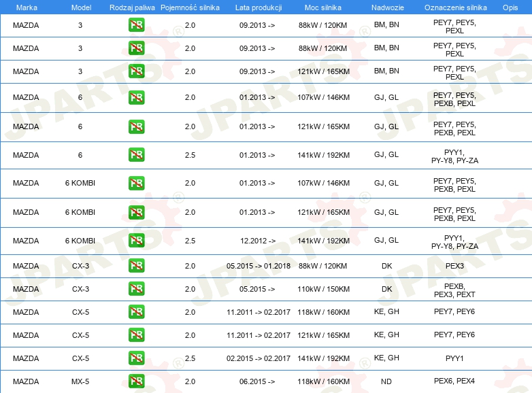Click the Model column header
Viewport: 532px width, 393px height.
pos(80,7)
